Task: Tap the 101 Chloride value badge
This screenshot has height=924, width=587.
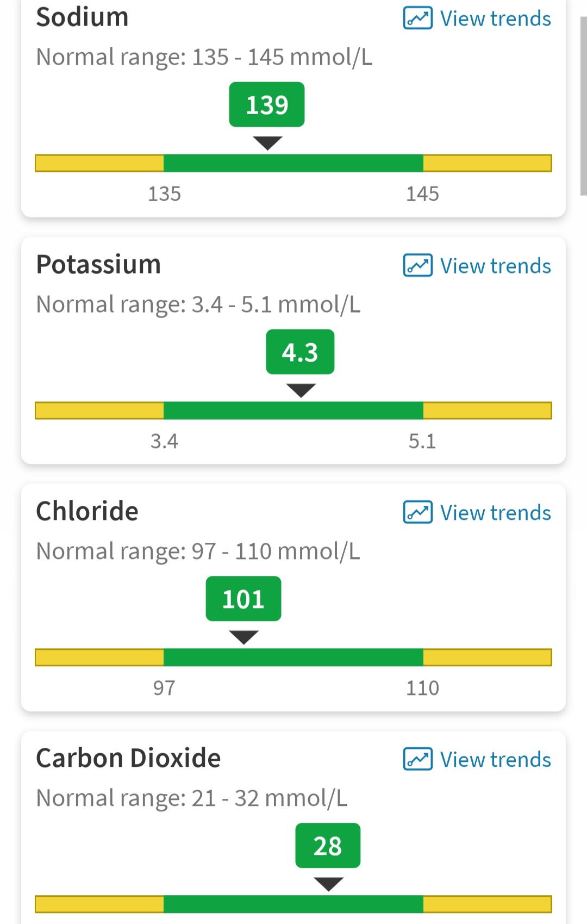Action: click(243, 599)
